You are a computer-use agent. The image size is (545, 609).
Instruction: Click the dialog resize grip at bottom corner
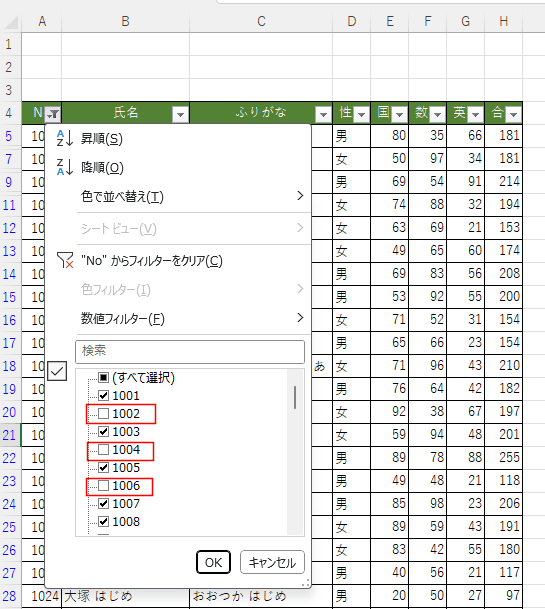point(305,583)
